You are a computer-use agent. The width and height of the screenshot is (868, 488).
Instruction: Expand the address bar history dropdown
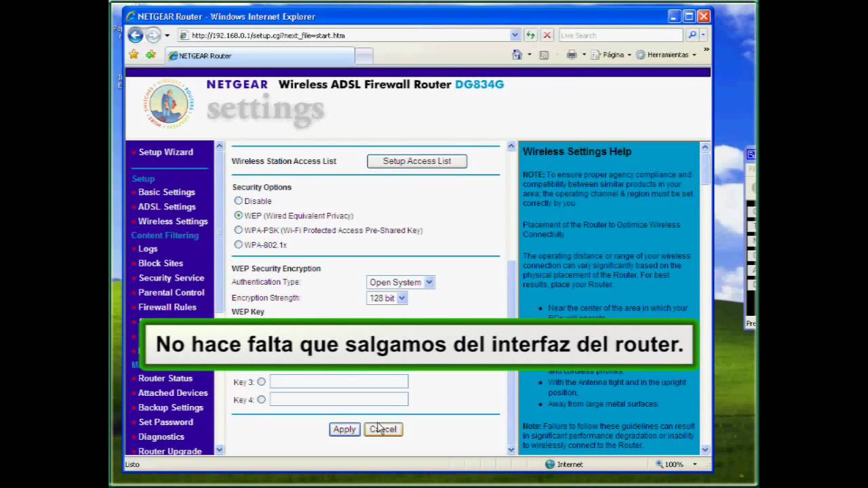515,35
